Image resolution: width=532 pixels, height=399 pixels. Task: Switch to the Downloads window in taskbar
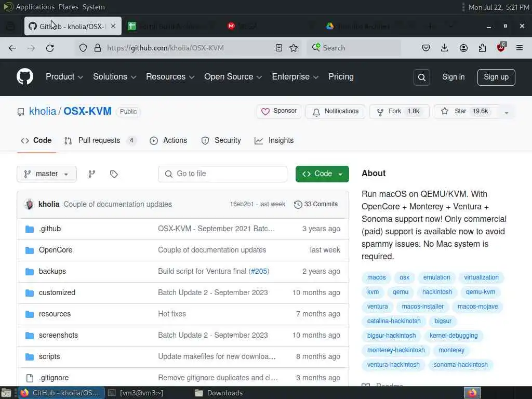coord(219,393)
